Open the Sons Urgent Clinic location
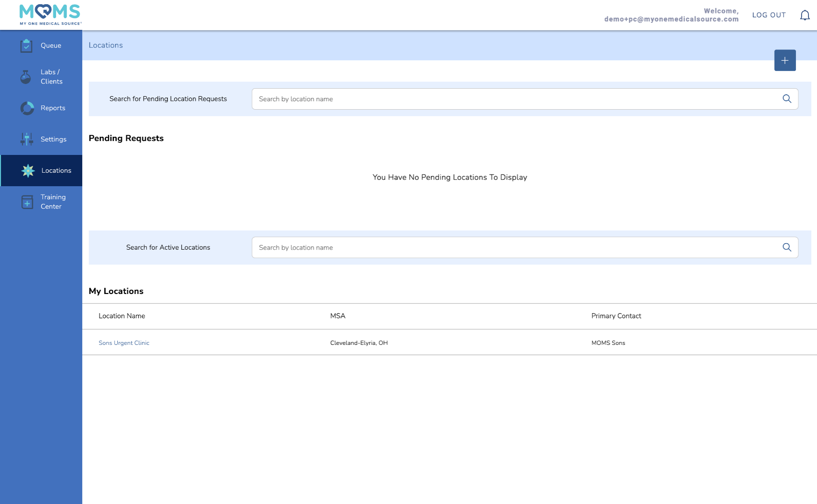Viewport: 817px width, 504px height. coord(124,343)
